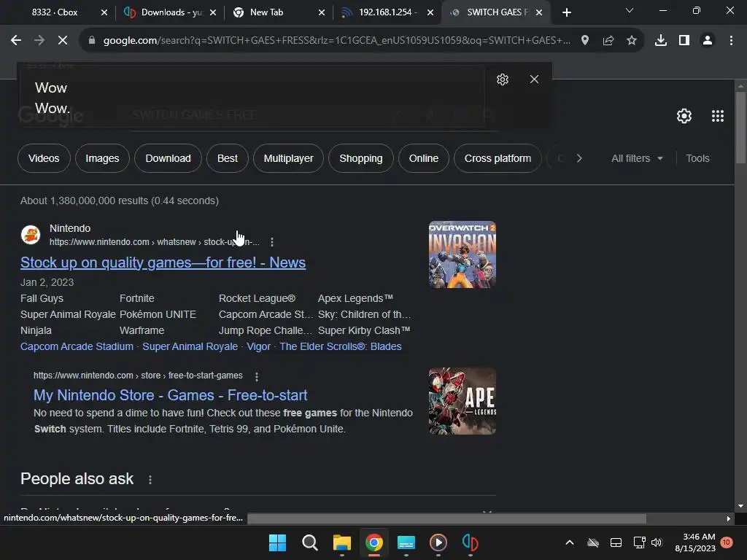Open the tab search dropdown
This screenshot has width=747, height=560.
[x=630, y=10]
